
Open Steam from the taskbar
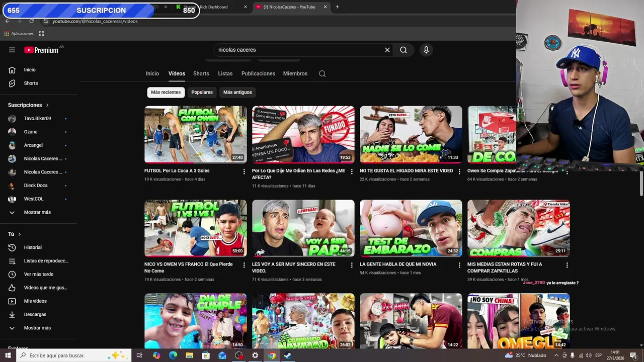(x=288, y=355)
